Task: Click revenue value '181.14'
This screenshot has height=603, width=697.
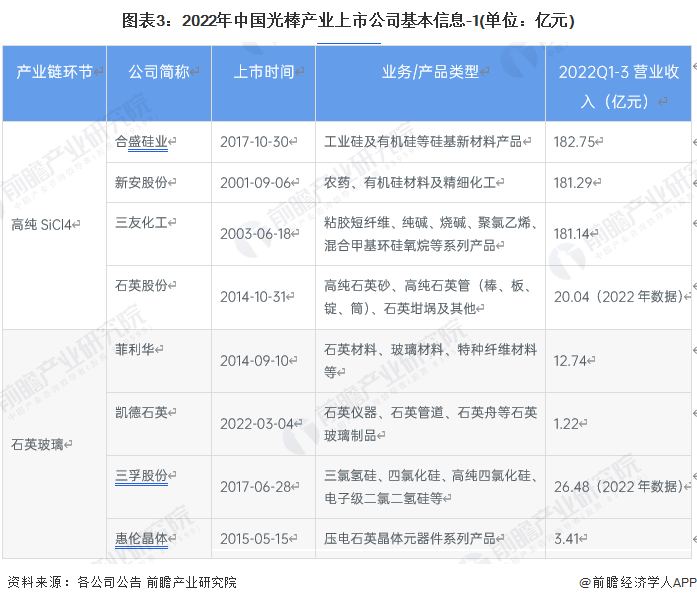Action: pyautogui.click(x=572, y=234)
